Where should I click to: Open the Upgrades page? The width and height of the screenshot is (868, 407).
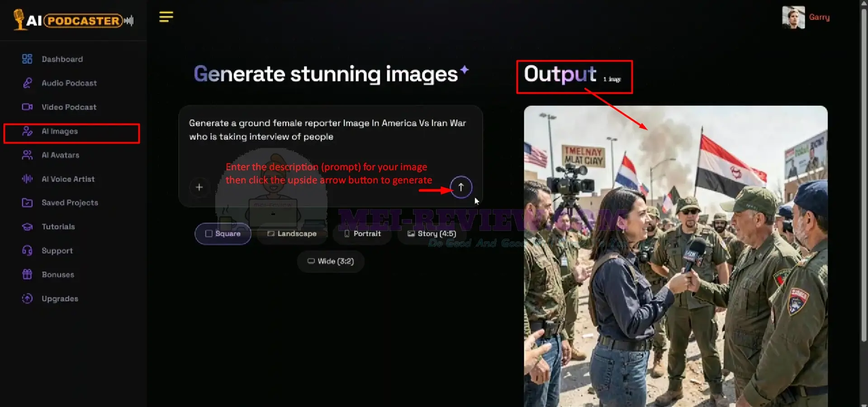[x=60, y=298]
